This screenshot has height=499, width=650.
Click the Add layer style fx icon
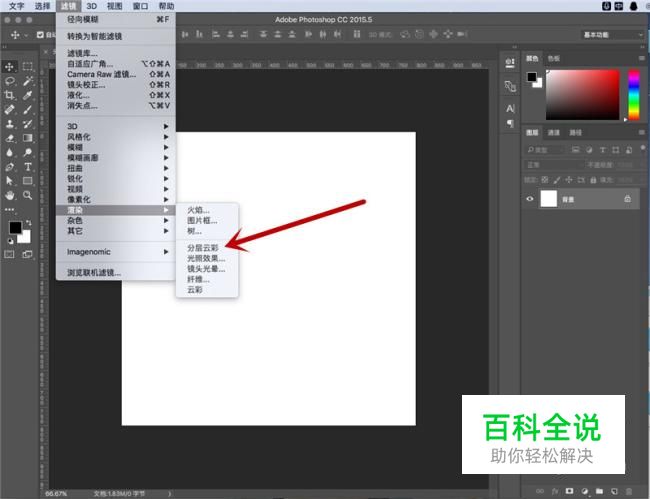click(x=555, y=491)
